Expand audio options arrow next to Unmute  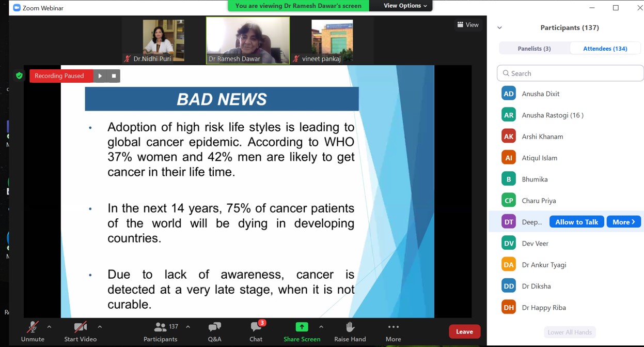tap(49, 327)
